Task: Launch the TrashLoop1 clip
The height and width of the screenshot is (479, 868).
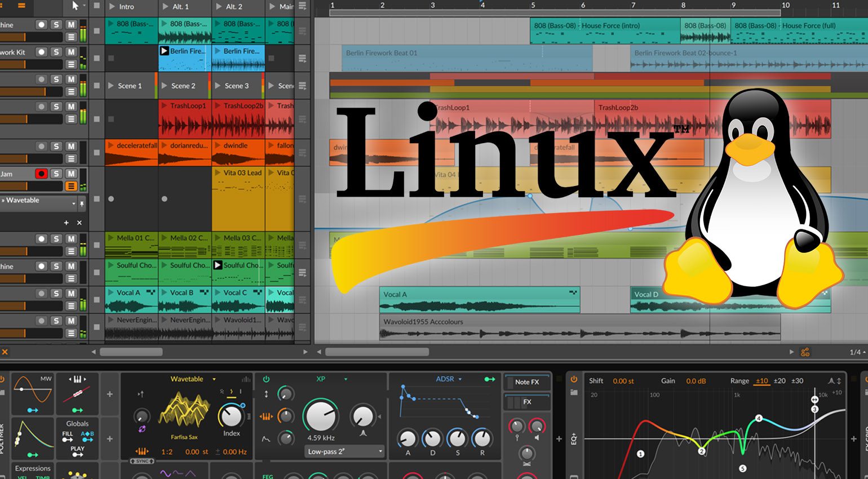Action: tap(165, 105)
